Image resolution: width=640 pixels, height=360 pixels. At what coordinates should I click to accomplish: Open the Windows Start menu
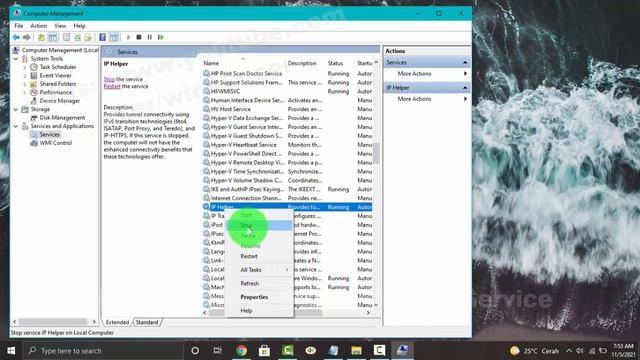(x=11, y=351)
